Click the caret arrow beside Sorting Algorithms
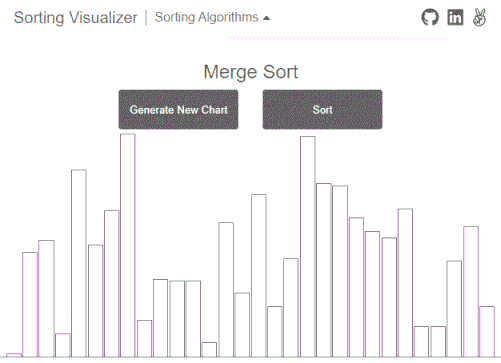501x363 pixels. click(x=266, y=18)
